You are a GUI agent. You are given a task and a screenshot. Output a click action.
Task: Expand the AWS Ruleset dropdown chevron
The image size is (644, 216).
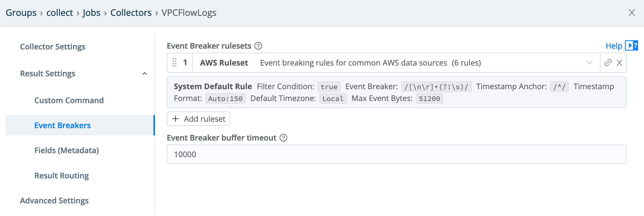click(589, 63)
